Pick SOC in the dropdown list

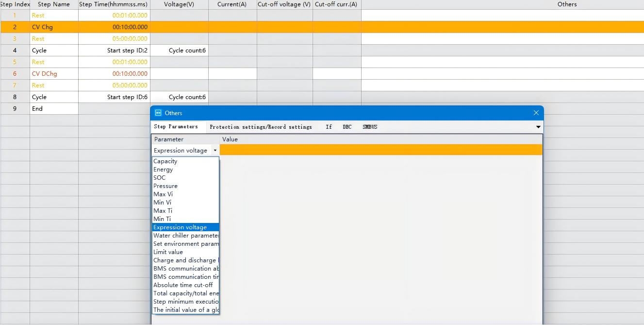(x=185, y=178)
